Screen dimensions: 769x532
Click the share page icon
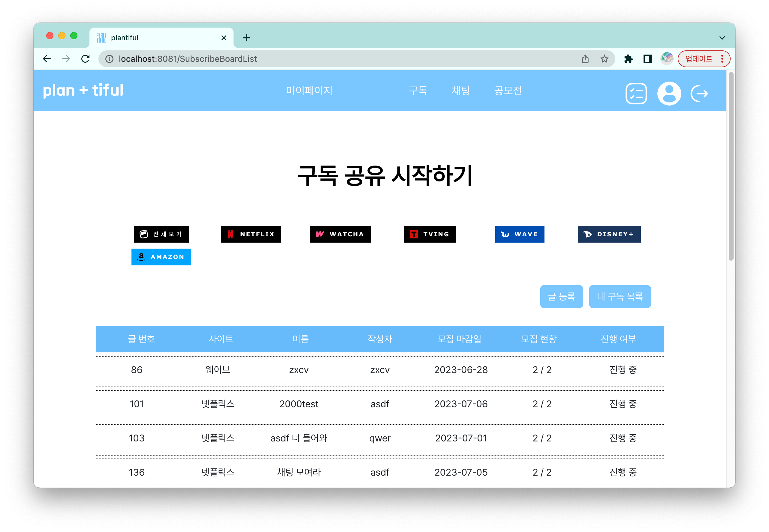click(x=585, y=59)
